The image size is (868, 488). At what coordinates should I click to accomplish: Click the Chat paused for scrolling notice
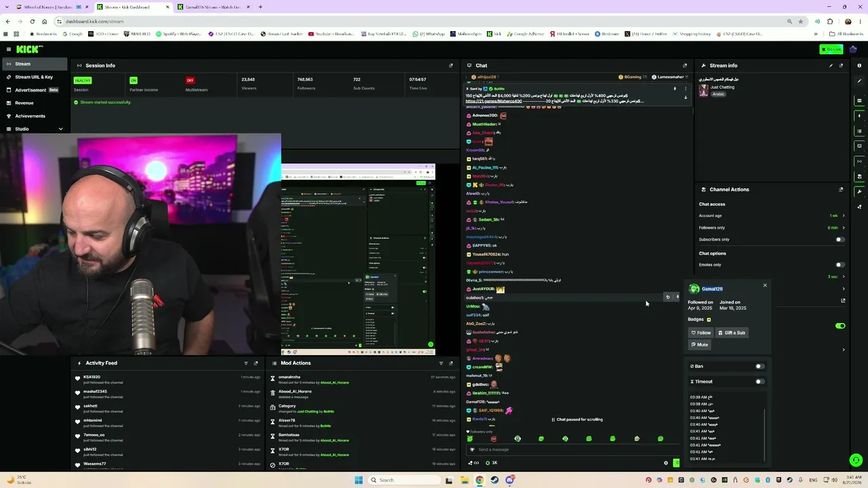(x=577, y=420)
